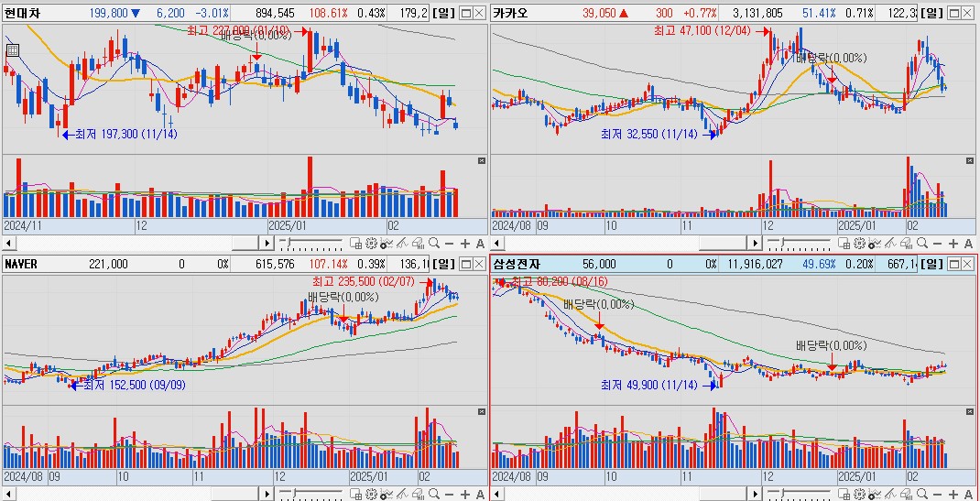
Task: Click the 삼성전자 price 56,000
Action: [599, 264]
